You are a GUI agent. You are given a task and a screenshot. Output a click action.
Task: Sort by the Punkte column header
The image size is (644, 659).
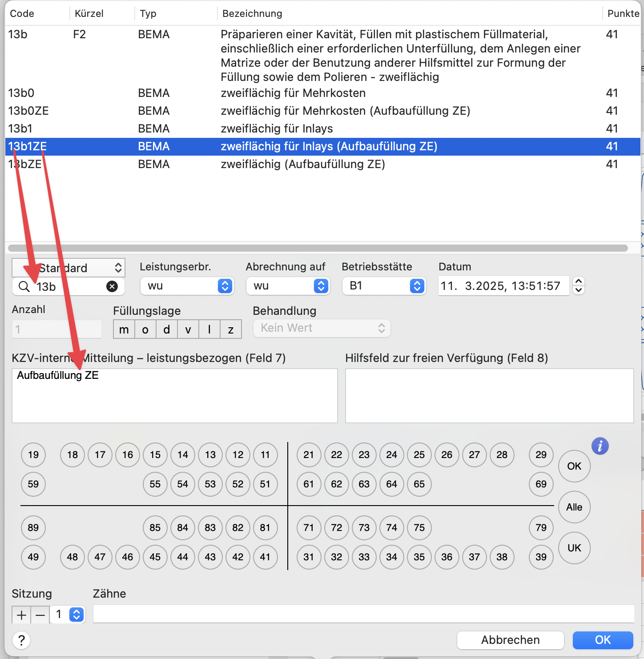(623, 13)
